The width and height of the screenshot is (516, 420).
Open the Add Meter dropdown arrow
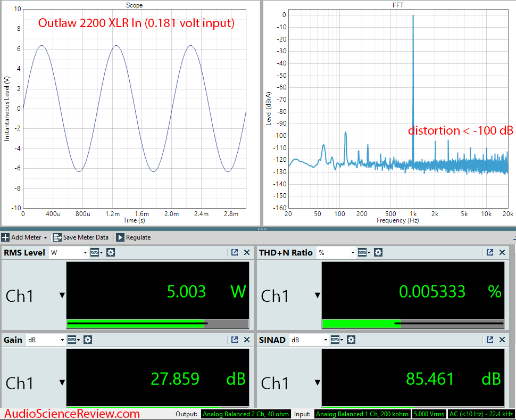tap(45, 237)
